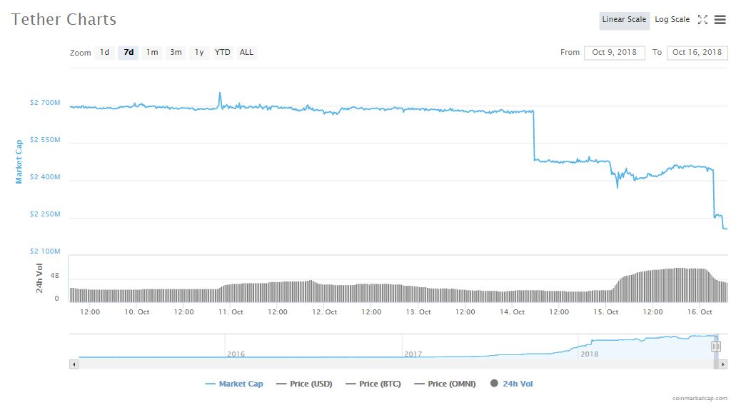Image resolution: width=750 pixels, height=413 pixels.
Task: Click the 2017 marker in navigator
Action: pos(413,354)
